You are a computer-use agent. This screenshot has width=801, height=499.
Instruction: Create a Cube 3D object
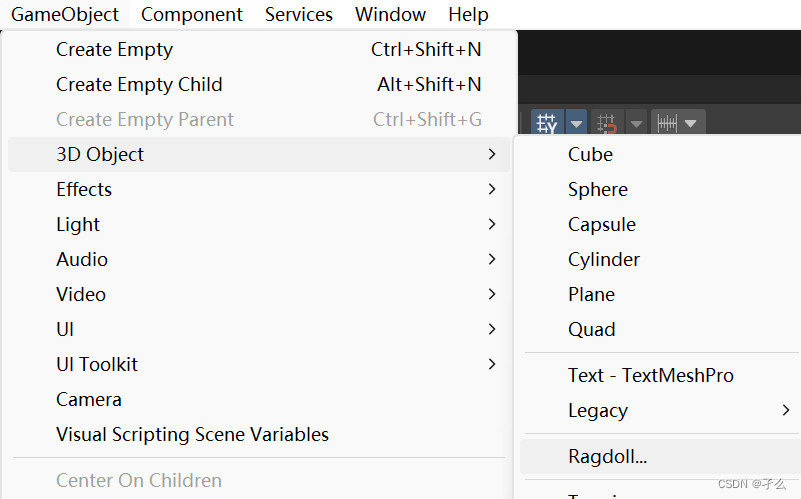590,154
